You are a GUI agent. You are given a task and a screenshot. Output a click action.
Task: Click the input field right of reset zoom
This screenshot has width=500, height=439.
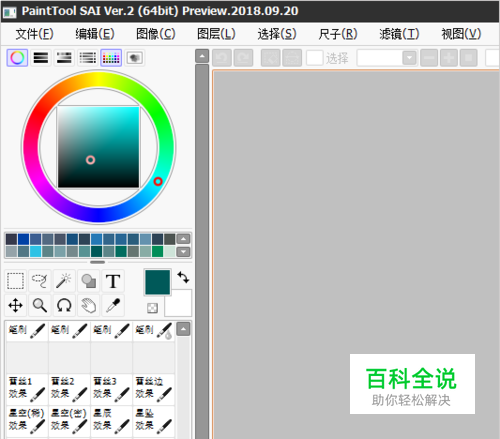click(x=493, y=58)
